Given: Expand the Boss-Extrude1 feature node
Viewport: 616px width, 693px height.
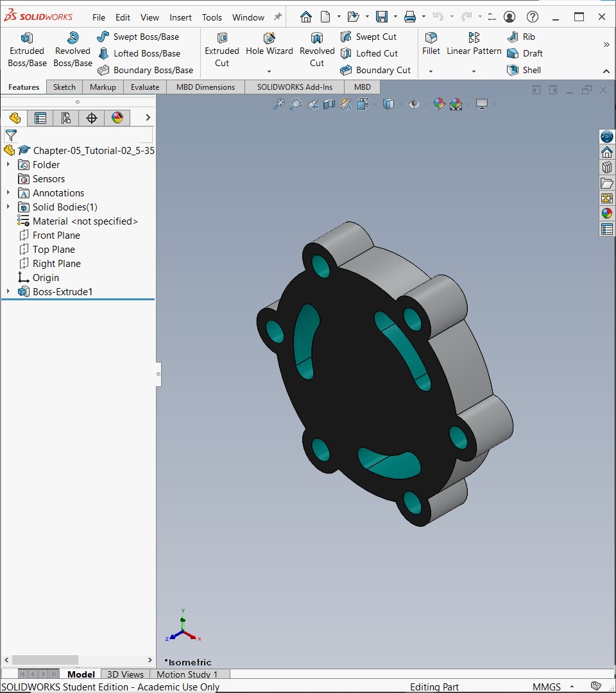Looking at the screenshot, I should tap(8, 292).
